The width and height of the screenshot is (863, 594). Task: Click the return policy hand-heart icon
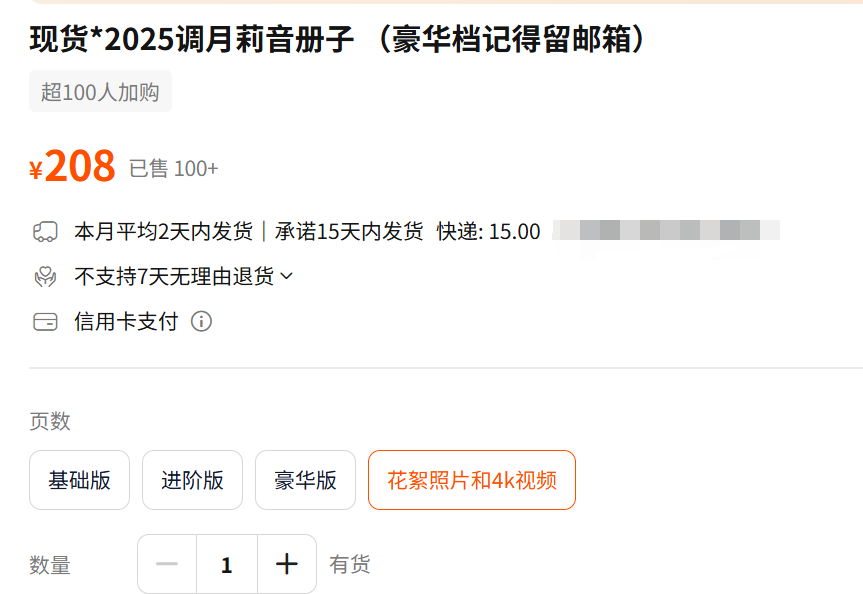coord(45,277)
